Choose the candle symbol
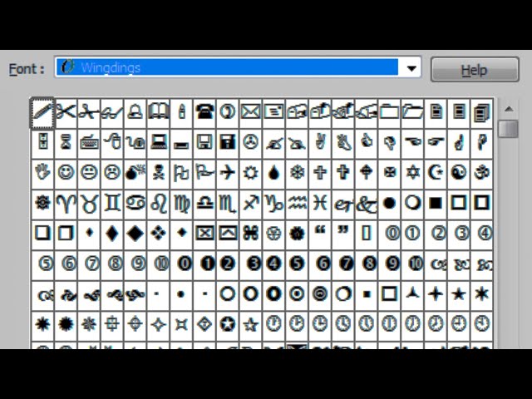The image size is (532, 399). point(181,111)
